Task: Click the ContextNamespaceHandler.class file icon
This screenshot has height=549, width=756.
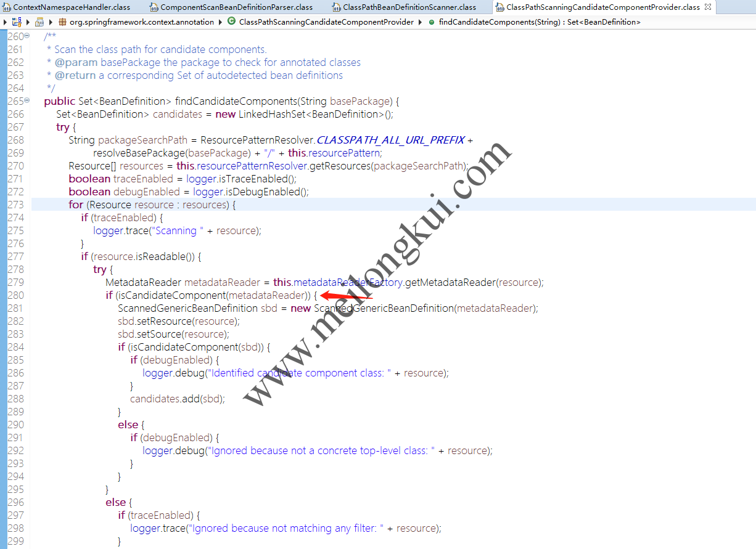Action: click(x=7, y=7)
